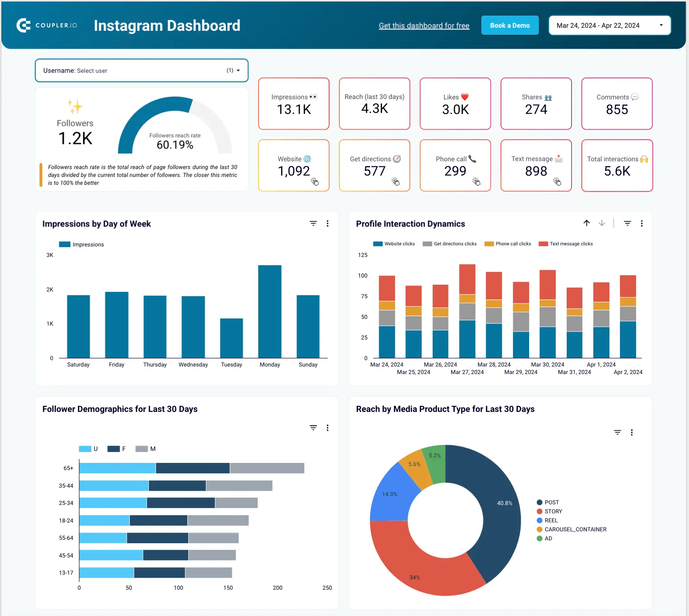Image resolution: width=689 pixels, height=616 pixels.
Task: Click the Shares 274 value
Action: 536,110
